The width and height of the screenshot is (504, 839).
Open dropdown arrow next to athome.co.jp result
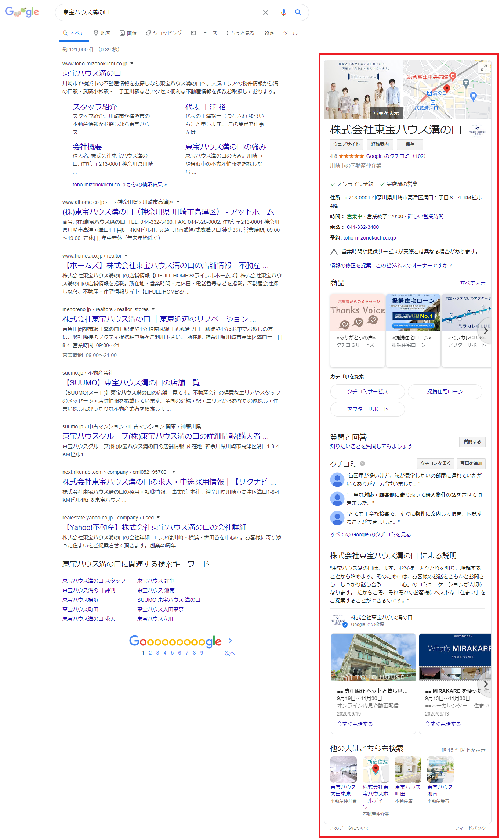pos(178,202)
